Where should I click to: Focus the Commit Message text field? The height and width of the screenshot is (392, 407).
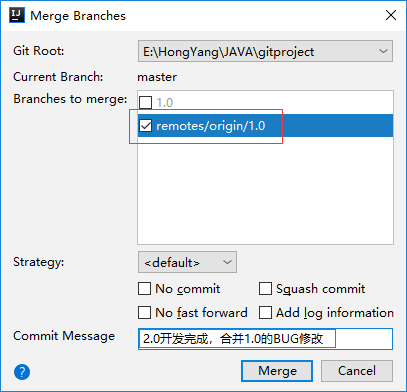click(265, 339)
